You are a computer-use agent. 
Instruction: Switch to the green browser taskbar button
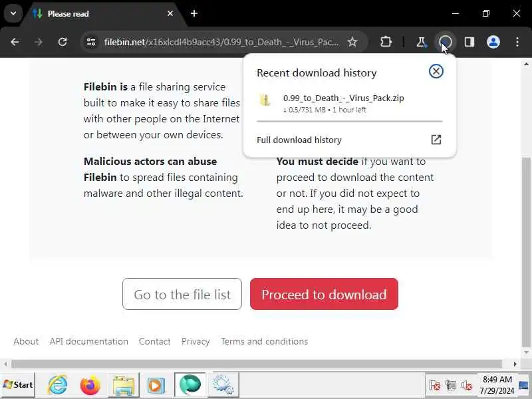coord(190,385)
